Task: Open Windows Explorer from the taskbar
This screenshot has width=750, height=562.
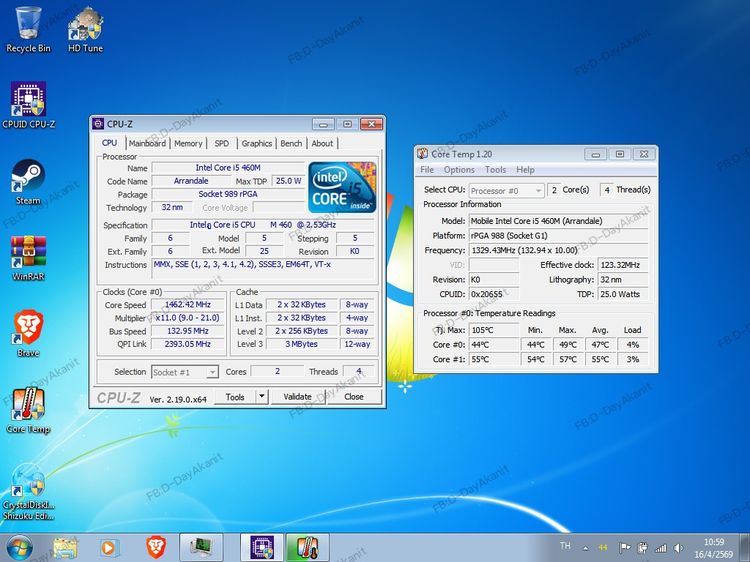Action: click(65, 548)
